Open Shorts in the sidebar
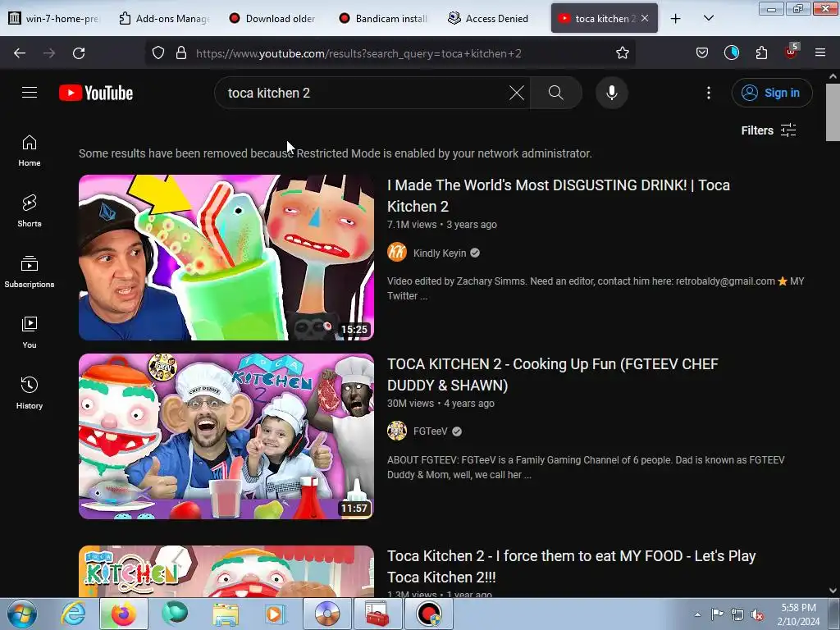The height and width of the screenshot is (630, 840). coord(30,211)
